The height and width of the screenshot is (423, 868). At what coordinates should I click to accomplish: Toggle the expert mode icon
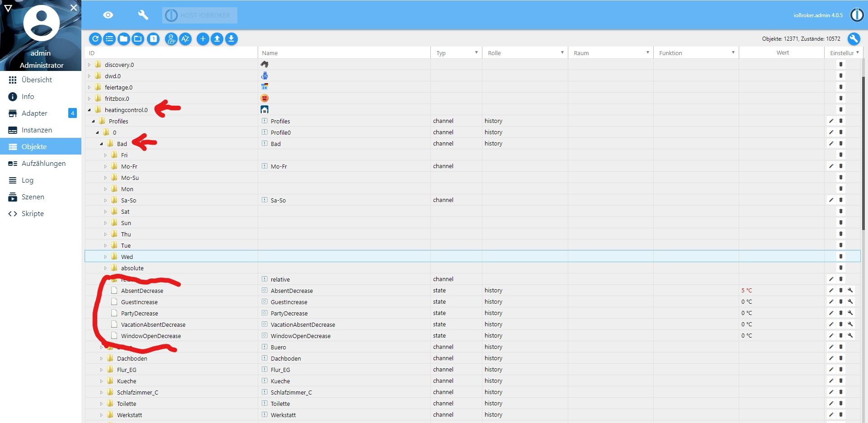pos(171,39)
